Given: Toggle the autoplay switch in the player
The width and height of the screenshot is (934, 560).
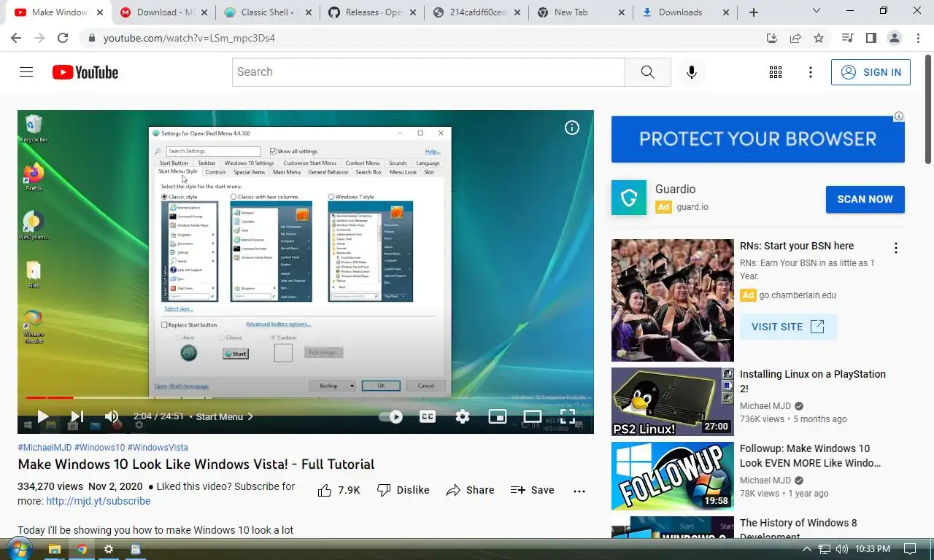Looking at the screenshot, I should 391,416.
